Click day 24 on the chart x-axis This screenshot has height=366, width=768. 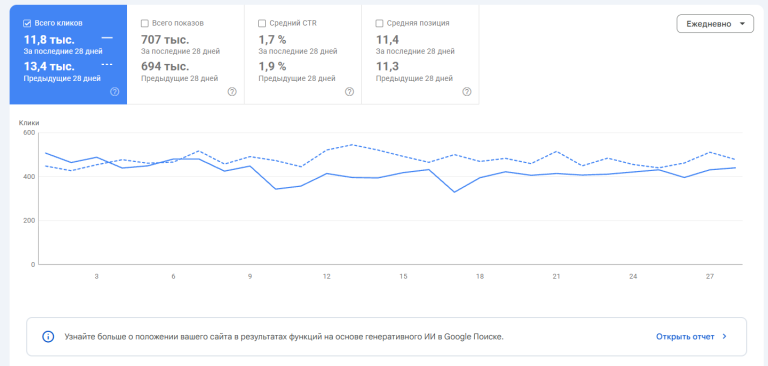(633, 277)
